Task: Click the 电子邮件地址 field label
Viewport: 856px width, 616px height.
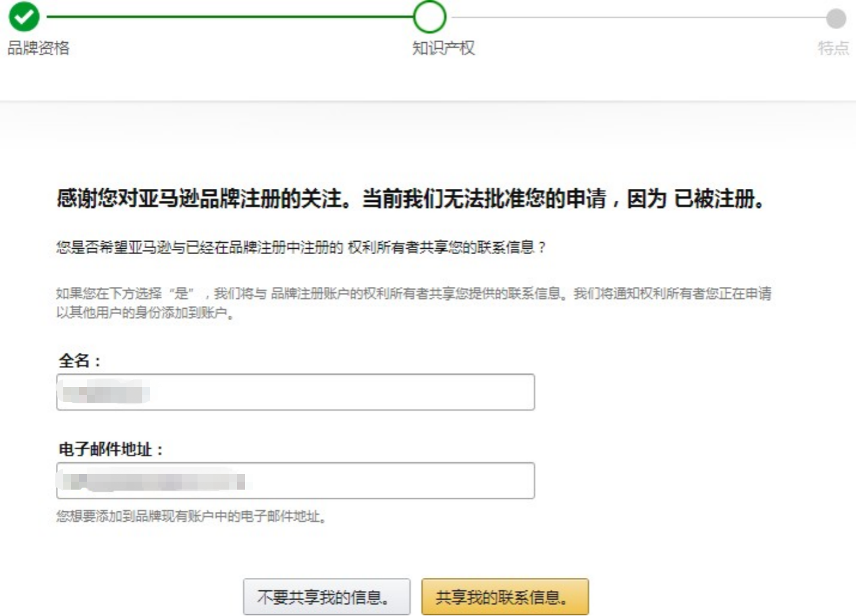Action: pos(111,449)
